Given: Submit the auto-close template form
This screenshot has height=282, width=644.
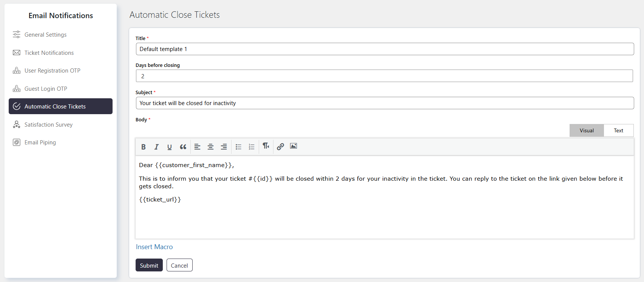Looking at the screenshot, I should tap(149, 265).
